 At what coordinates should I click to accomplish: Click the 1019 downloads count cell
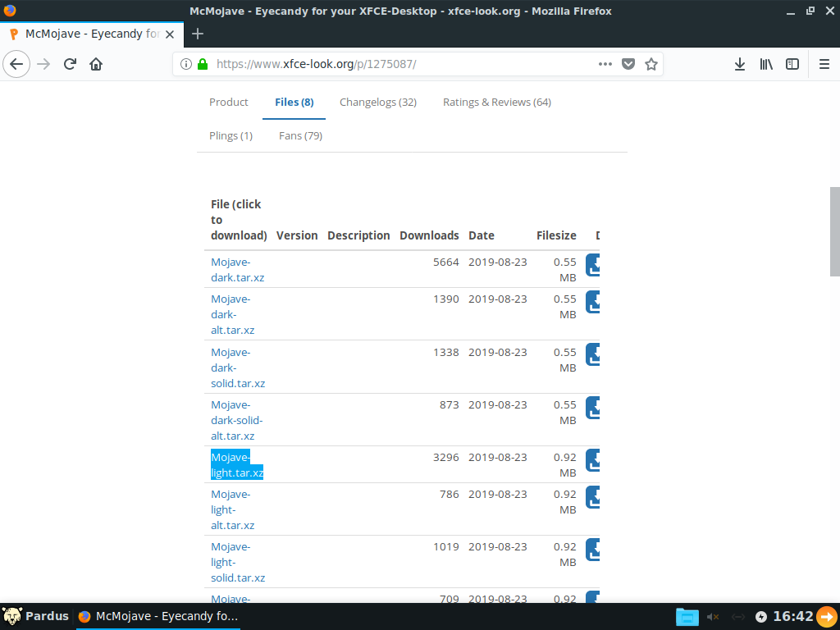click(x=445, y=547)
